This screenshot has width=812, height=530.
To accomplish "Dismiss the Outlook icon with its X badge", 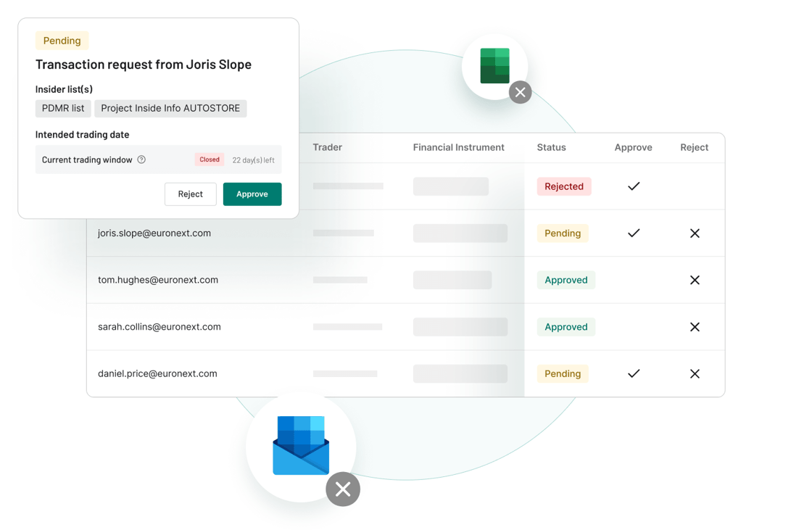I will pos(343,489).
